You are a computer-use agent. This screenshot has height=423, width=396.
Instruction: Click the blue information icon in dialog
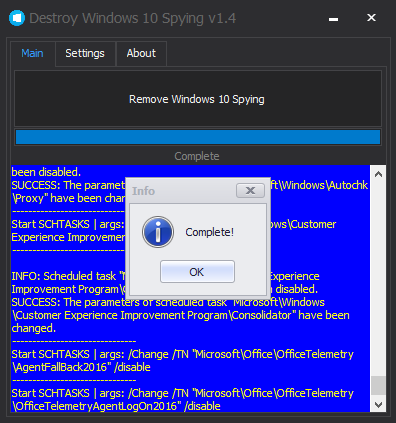tap(158, 232)
